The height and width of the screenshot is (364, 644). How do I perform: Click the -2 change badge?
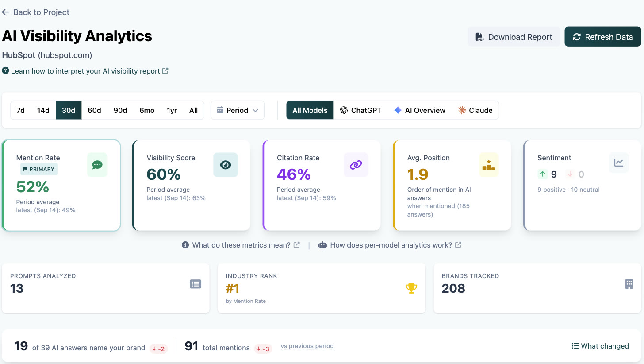pyautogui.click(x=158, y=349)
